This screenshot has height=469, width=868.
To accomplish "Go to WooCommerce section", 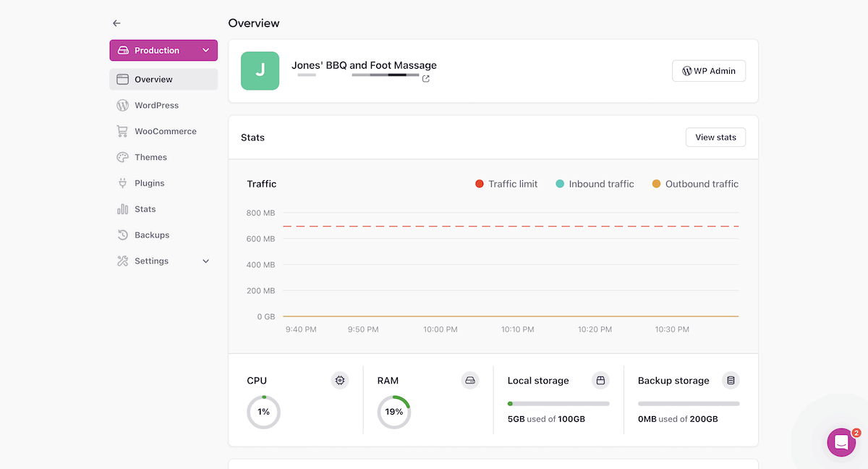I will (163, 132).
